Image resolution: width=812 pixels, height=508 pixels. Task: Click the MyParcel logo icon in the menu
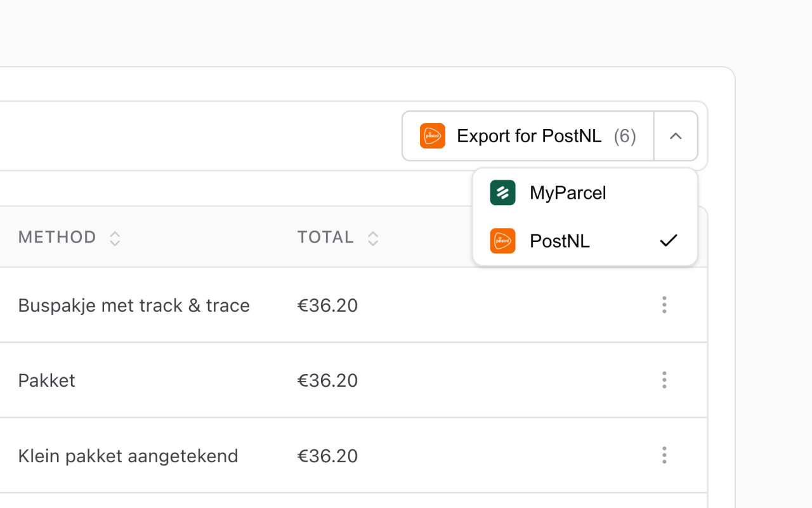pos(502,192)
